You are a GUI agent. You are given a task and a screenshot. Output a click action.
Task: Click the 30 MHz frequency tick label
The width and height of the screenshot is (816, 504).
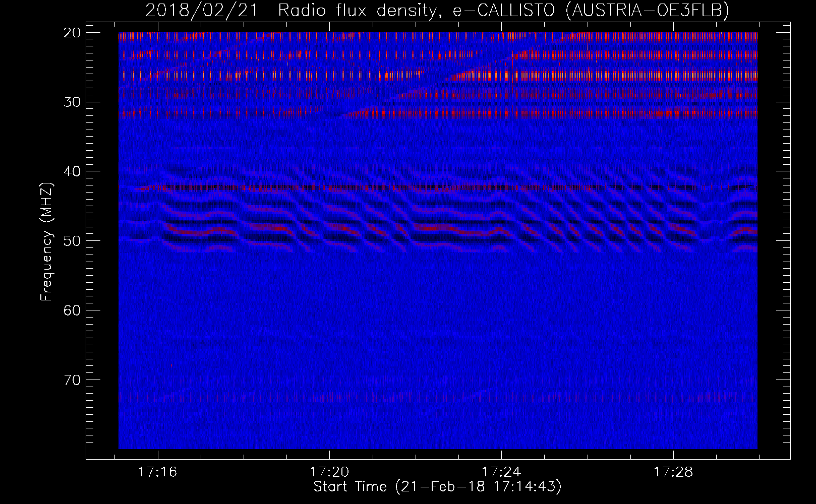tap(72, 102)
